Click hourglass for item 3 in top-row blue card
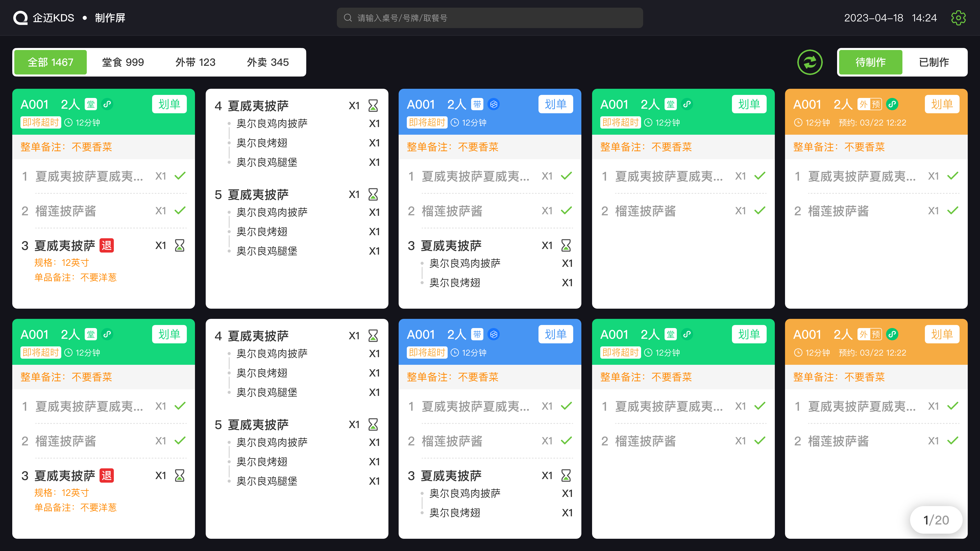The image size is (980, 551). (566, 245)
